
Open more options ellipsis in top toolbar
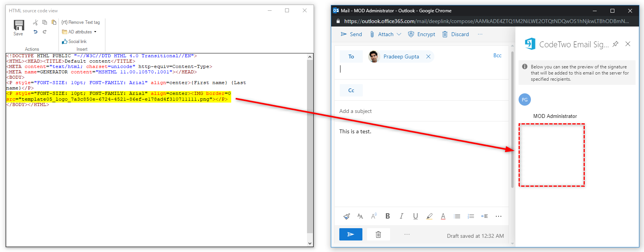tap(480, 34)
